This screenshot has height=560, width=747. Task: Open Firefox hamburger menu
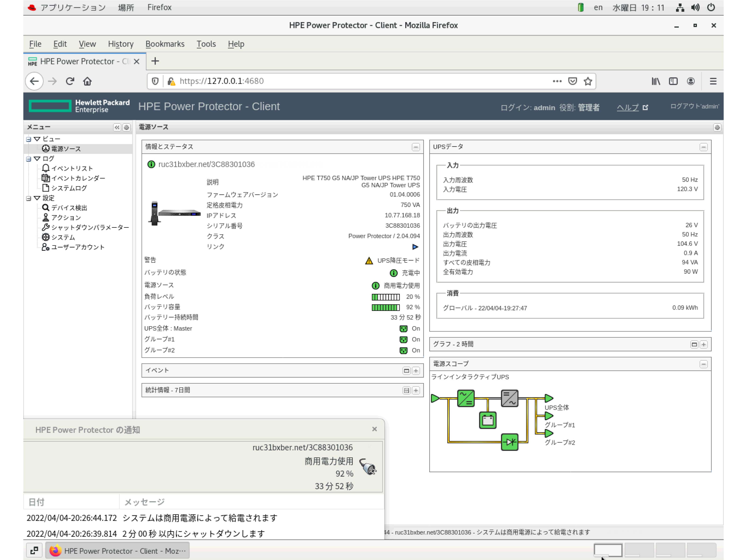pyautogui.click(x=713, y=81)
